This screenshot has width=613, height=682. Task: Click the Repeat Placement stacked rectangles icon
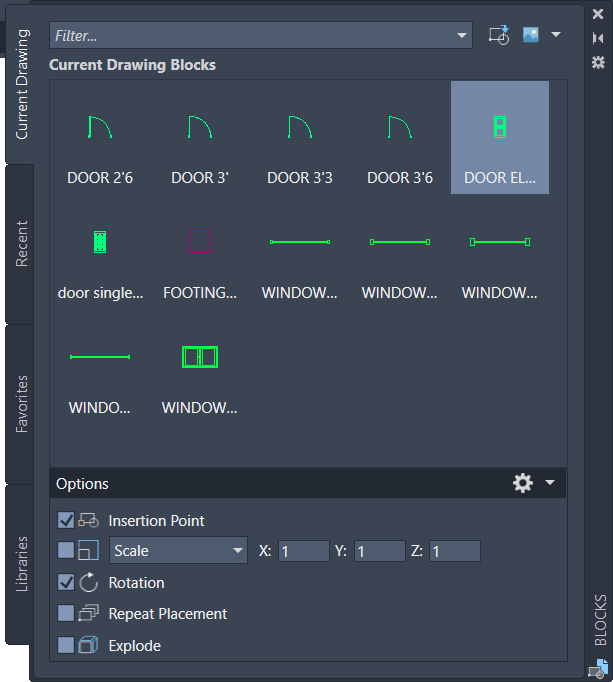coord(88,613)
